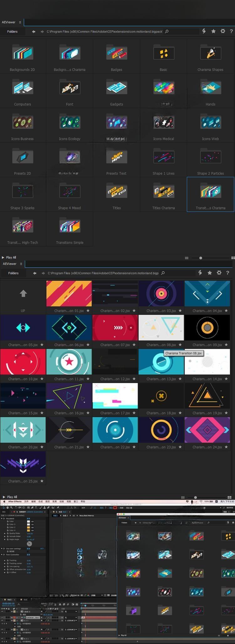235x644 pixels.
Task: Click the Folders button in Charisma transitions panel
Action: pos(13,273)
